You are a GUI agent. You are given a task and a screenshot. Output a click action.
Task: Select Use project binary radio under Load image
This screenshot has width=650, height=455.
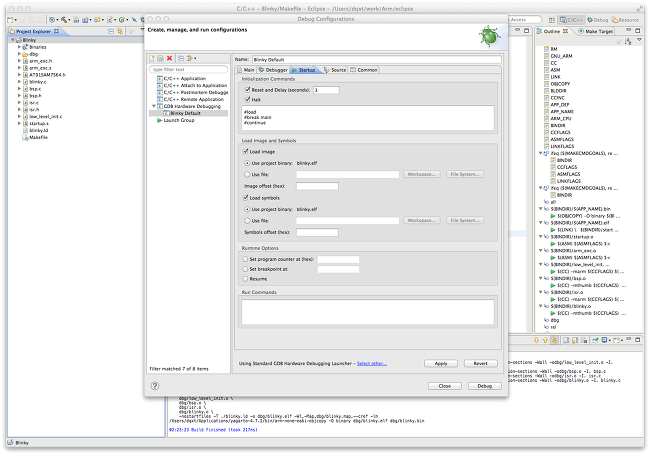point(247,163)
